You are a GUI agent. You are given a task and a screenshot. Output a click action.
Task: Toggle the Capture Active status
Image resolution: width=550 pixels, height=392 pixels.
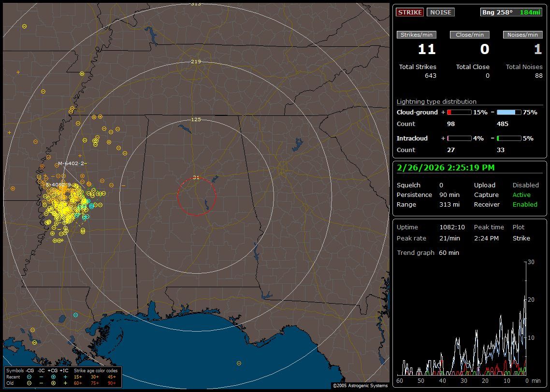click(x=521, y=195)
